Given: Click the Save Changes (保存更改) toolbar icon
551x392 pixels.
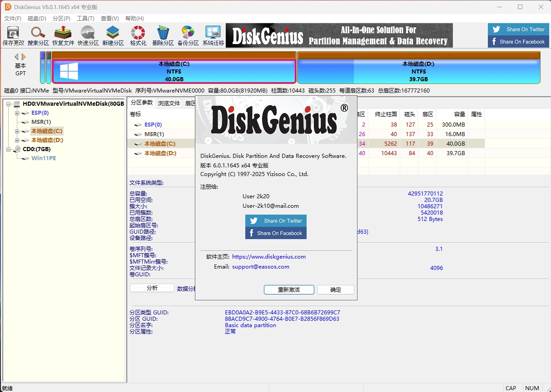Looking at the screenshot, I should pos(13,35).
